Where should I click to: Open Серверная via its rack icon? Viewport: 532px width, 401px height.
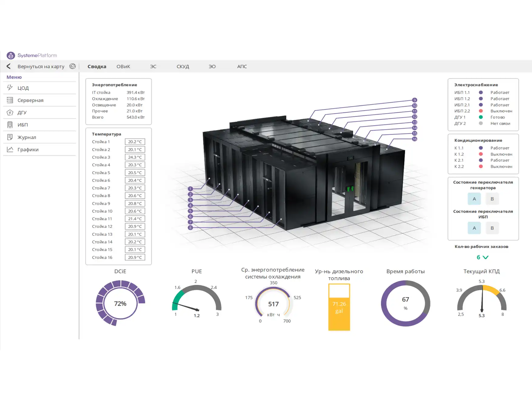point(10,100)
